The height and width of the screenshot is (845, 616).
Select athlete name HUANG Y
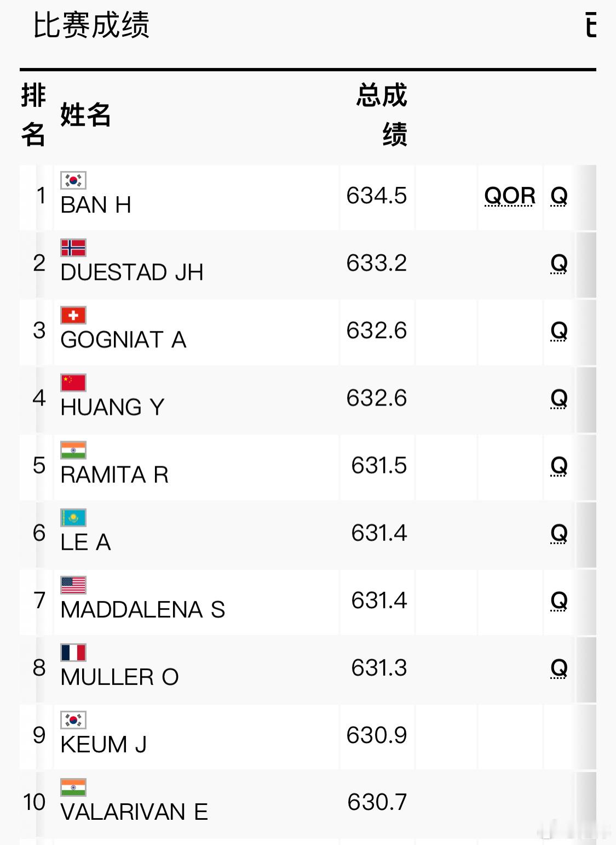(x=112, y=407)
